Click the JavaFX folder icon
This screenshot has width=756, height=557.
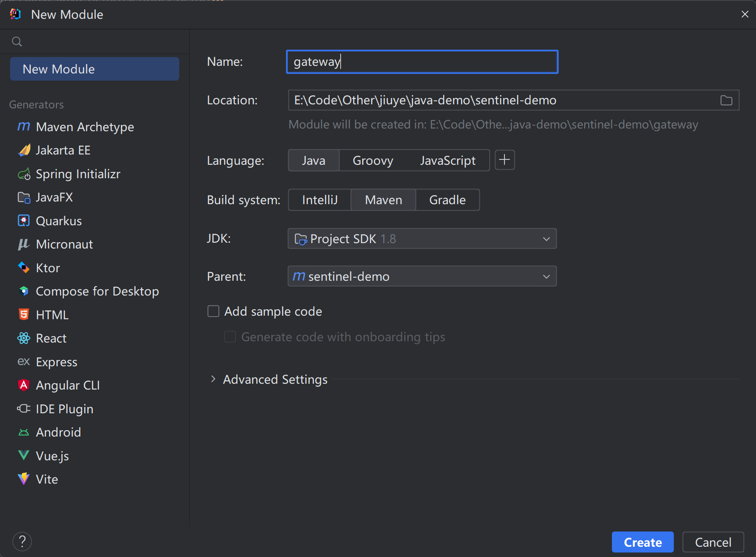(24, 197)
